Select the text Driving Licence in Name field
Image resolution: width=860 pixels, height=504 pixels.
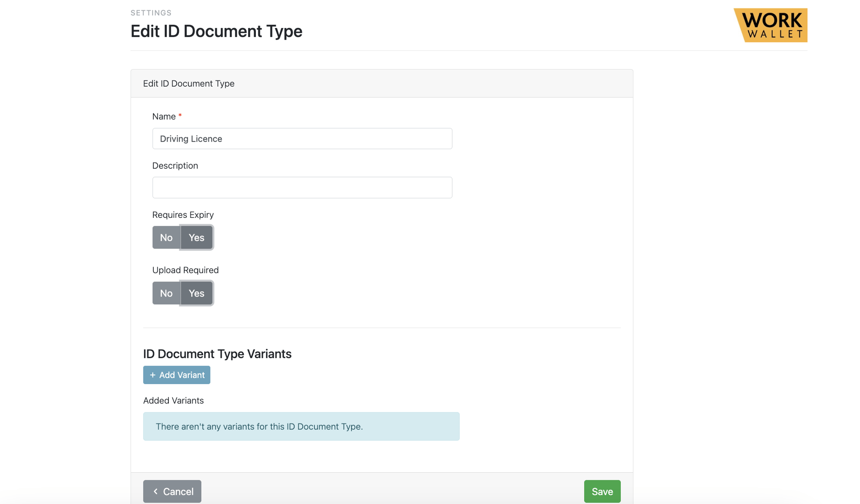coord(191,138)
